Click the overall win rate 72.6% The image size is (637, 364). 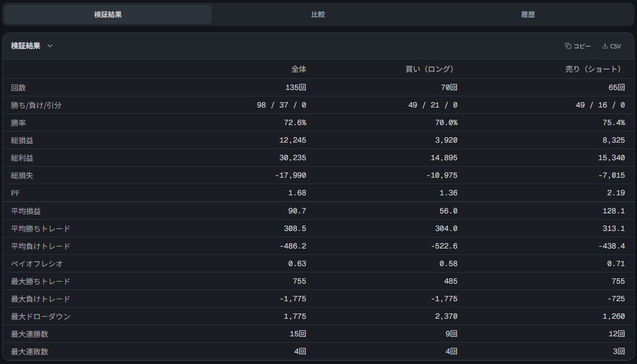coord(295,123)
